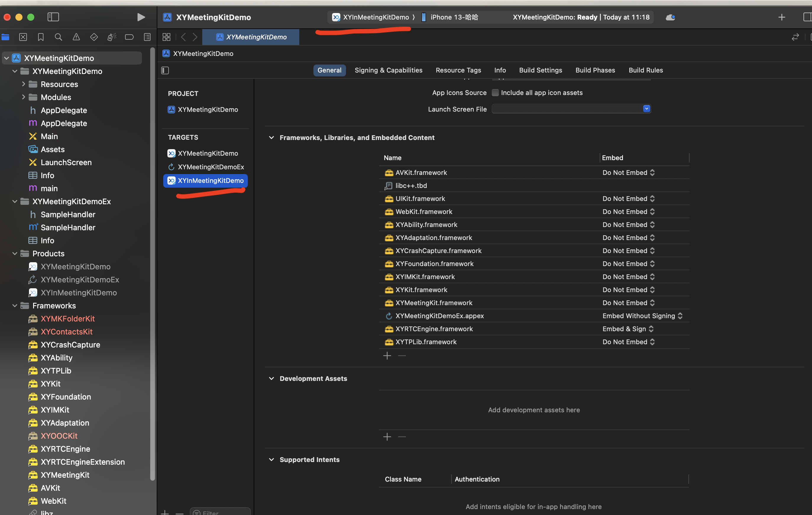
Task: Run the project with the play button
Action: 141,17
